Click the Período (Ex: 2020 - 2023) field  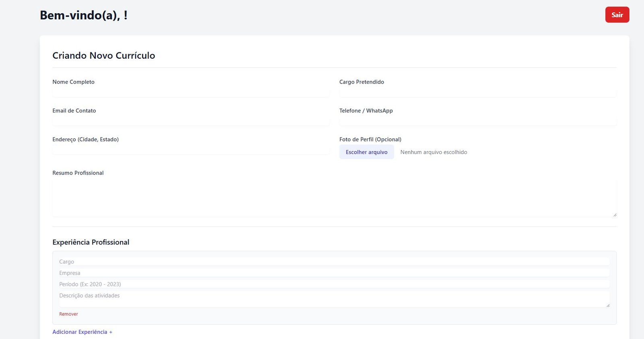(334, 284)
